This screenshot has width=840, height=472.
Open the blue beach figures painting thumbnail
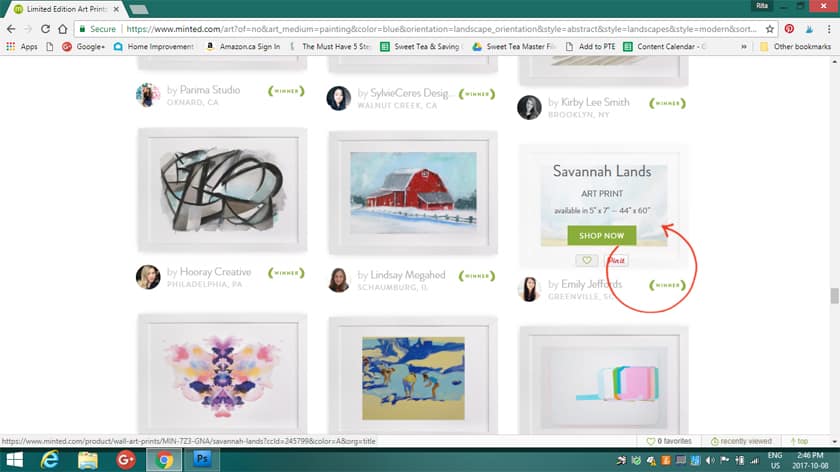(413, 378)
